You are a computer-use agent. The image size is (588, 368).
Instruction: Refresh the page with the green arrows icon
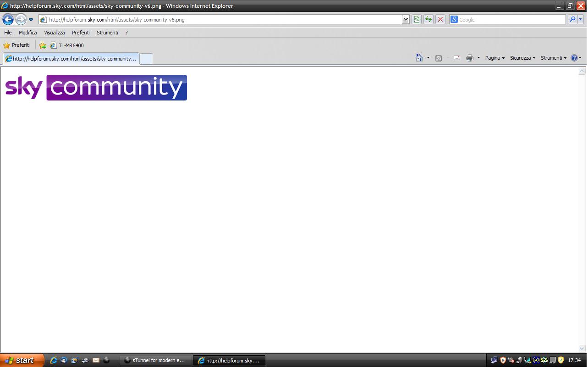coord(429,19)
